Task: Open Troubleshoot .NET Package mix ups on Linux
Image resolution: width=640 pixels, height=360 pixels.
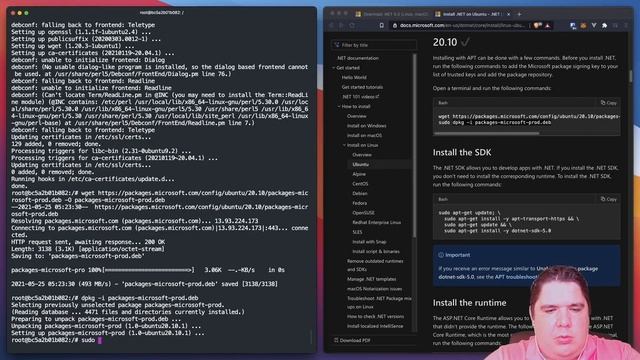Action: 379,302
